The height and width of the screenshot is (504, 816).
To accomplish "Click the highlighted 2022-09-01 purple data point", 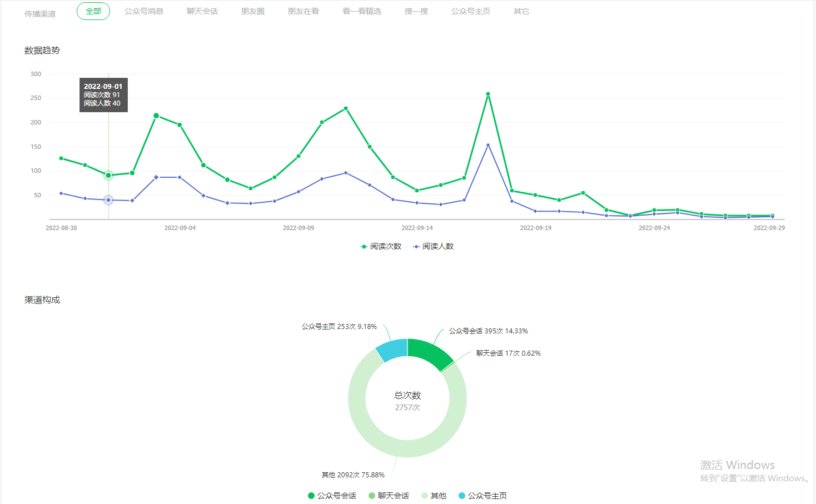I will [x=108, y=199].
